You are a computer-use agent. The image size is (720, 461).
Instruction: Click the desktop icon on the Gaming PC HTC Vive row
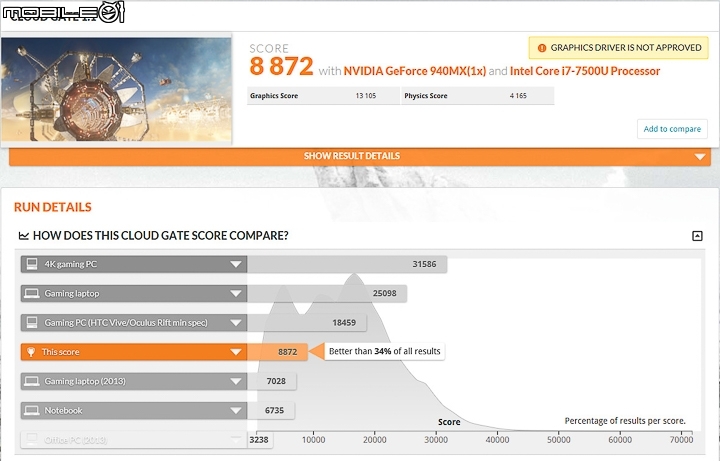(x=32, y=322)
